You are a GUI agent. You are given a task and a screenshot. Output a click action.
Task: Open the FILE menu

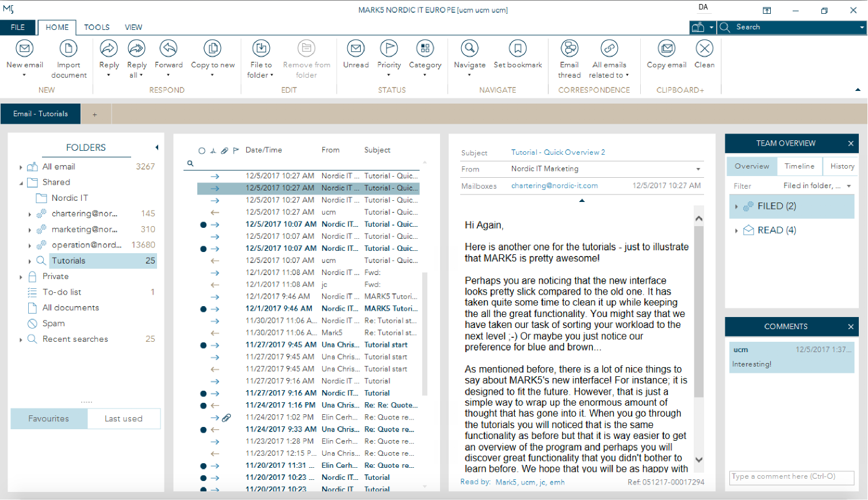pyautogui.click(x=18, y=27)
